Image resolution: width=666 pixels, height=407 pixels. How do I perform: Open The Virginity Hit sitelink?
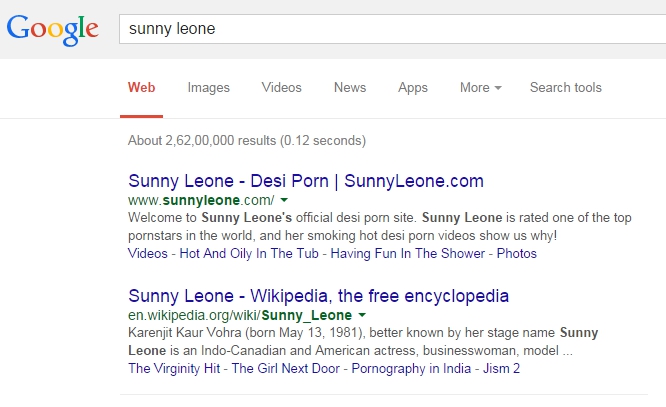(174, 368)
